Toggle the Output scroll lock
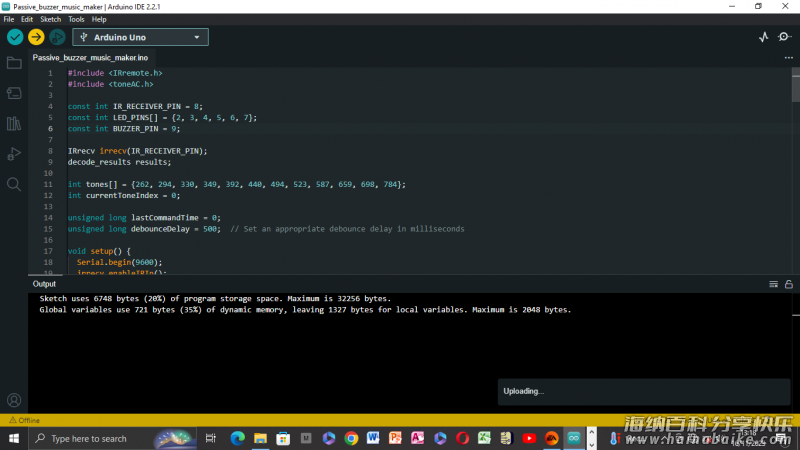 tap(789, 284)
